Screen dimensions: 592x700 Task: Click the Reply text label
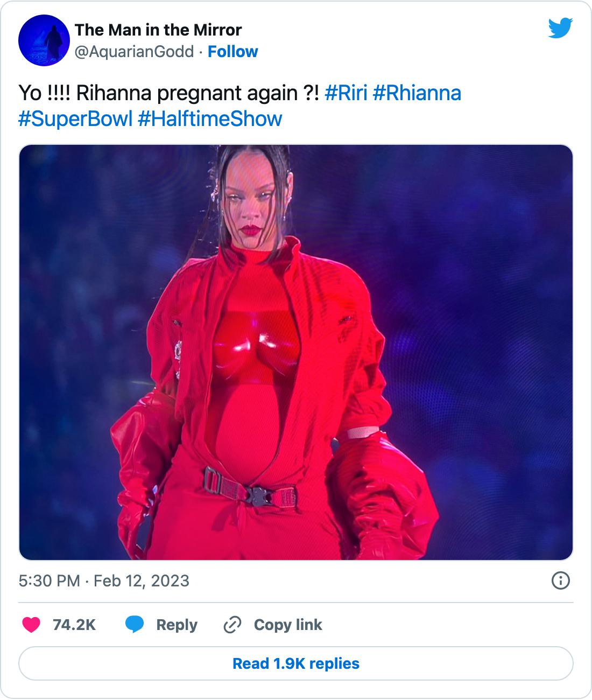tap(177, 625)
